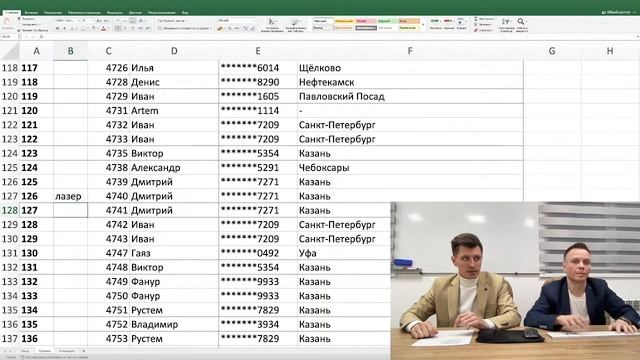Toggle Wrap text (Перенос текста)
The image size is (640, 360).
point(171,21)
